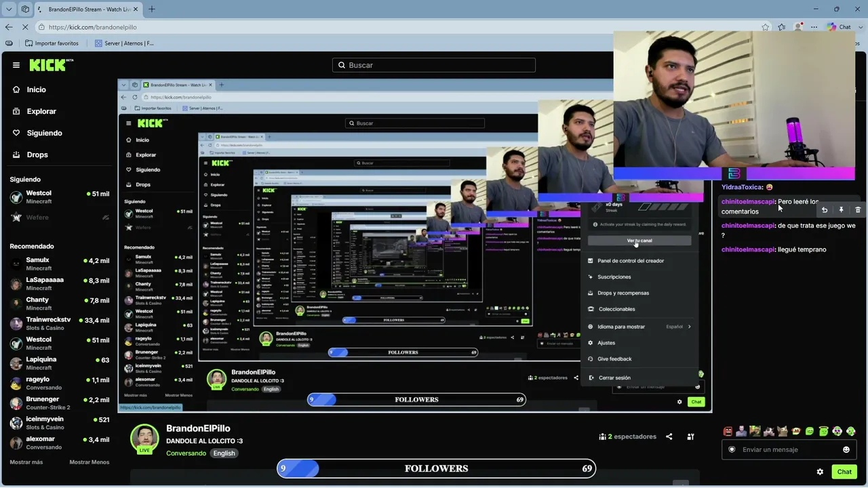Open the tools icon right of largest share icon
The width and height of the screenshot is (868, 488).
click(x=691, y=436)
